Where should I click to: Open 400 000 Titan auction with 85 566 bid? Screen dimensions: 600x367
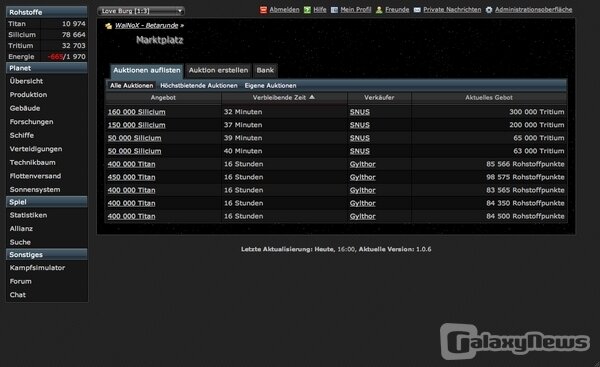click(131, 164)
